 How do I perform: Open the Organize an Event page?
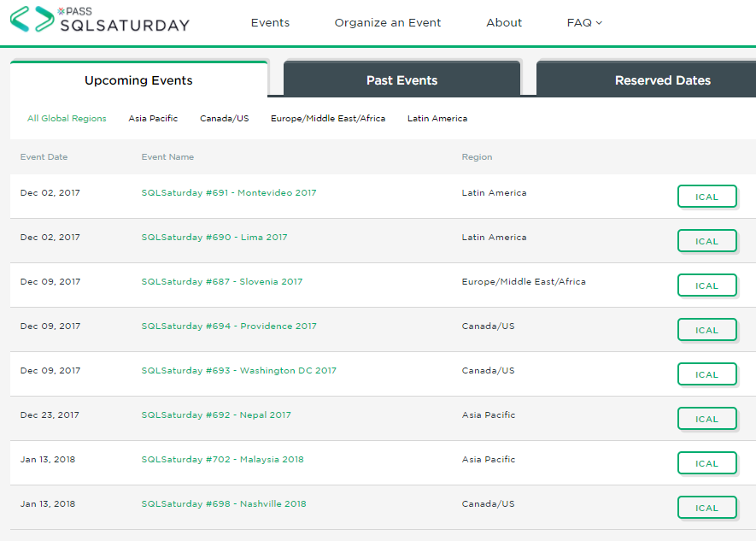click(388, 23)
